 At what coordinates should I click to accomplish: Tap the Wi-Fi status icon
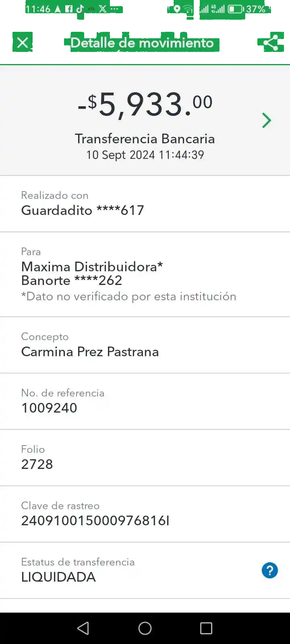pos(188,9)
